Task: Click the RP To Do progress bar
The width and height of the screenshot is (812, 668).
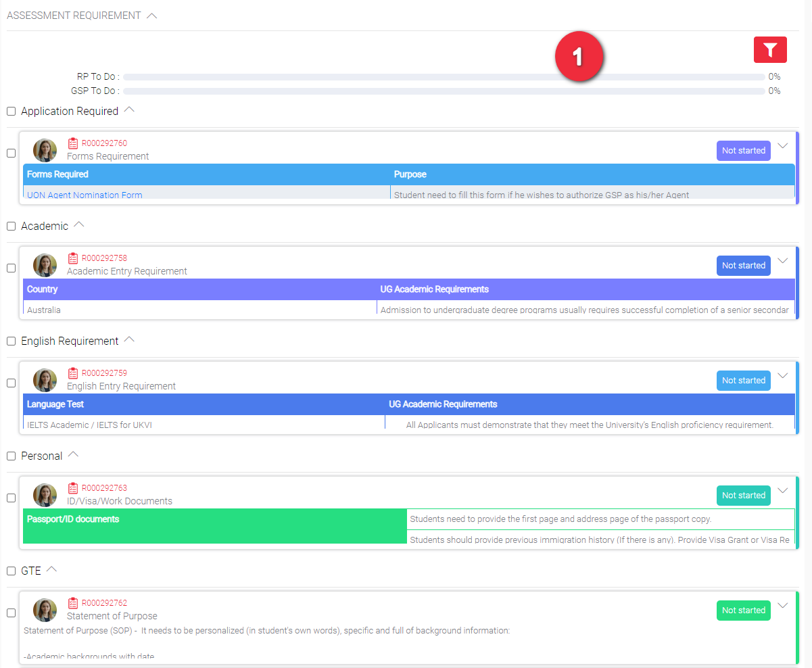Action: point(444,77)
